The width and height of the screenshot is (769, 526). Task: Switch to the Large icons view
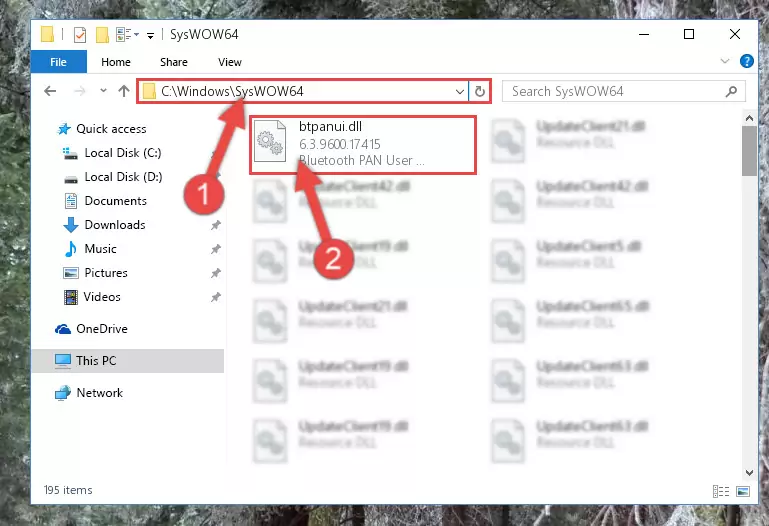coord(743,491)
